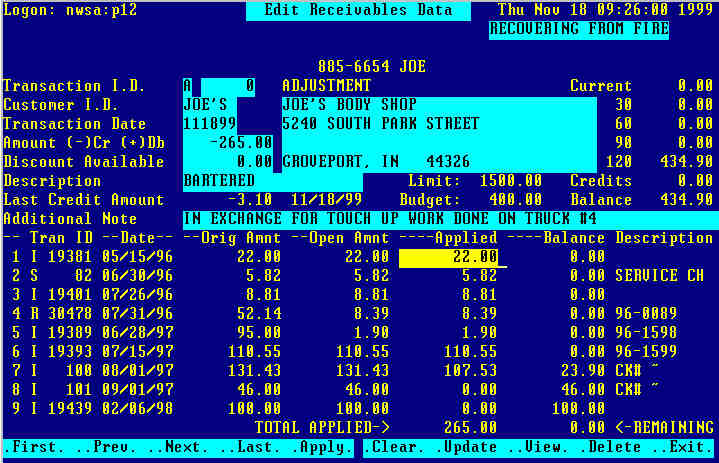
Task: Click the Orig Amnt 52.14 in row 4
Action: pos(259,314)
